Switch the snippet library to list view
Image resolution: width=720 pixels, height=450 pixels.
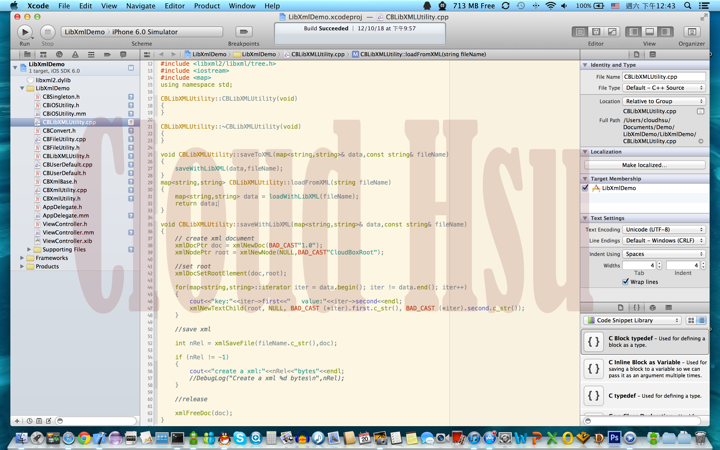pyautogui.click(x=701, y=320)
